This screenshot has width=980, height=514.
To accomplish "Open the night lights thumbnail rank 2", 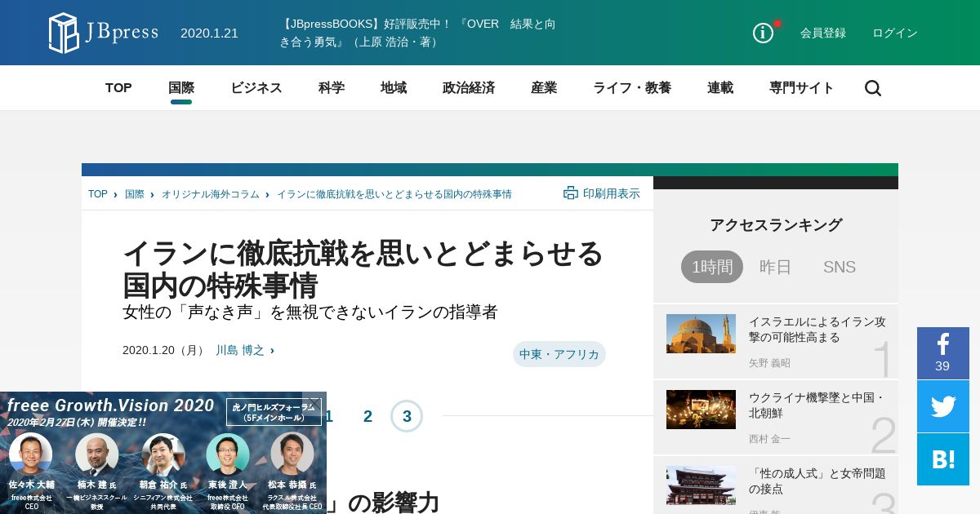I will (701, 410).
